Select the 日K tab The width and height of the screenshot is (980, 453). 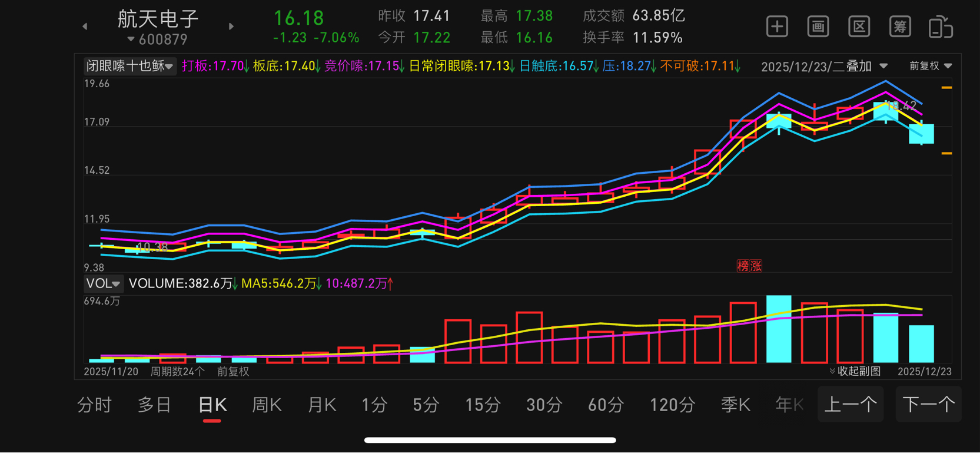pos(212,405)
